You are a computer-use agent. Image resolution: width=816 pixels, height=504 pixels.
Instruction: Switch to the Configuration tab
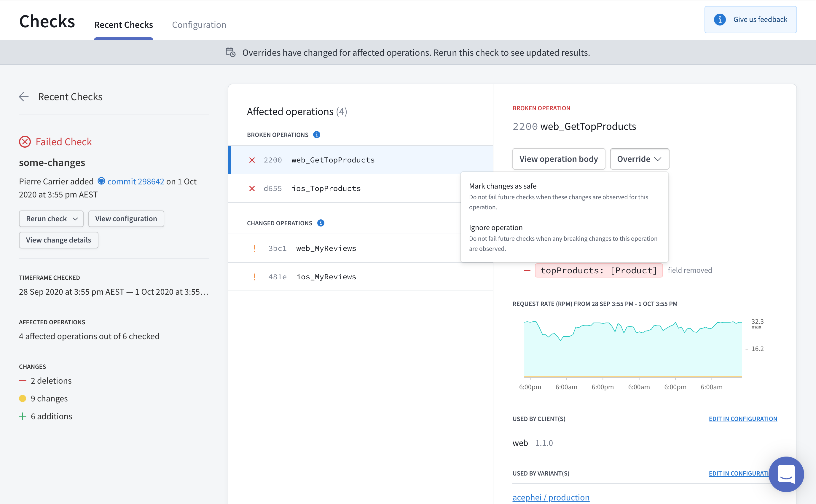199,25
